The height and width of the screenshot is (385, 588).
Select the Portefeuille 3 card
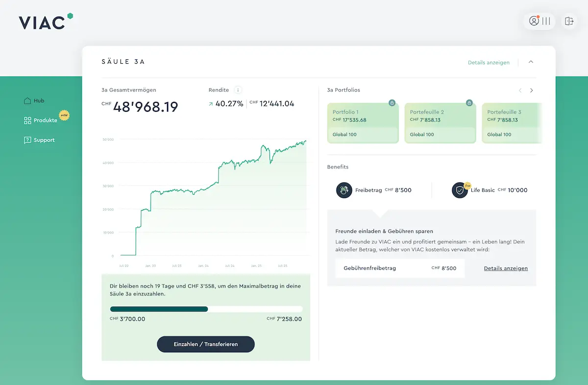tap(512, 121)
